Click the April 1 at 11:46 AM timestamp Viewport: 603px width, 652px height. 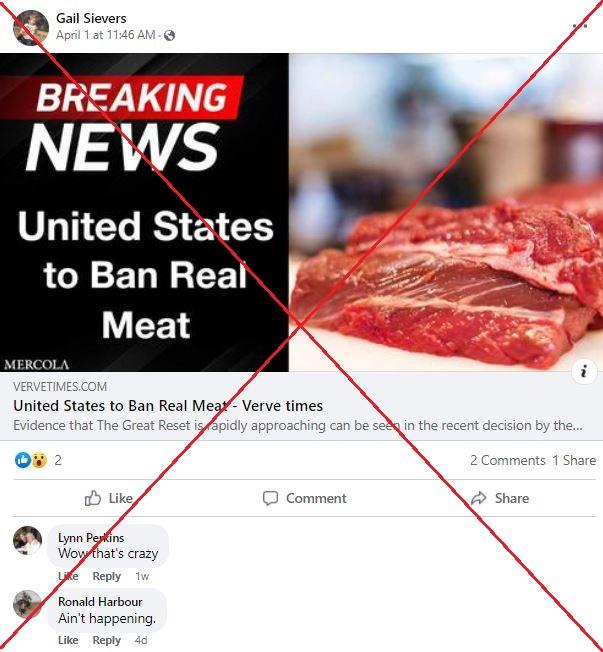[x=106, y=35]
